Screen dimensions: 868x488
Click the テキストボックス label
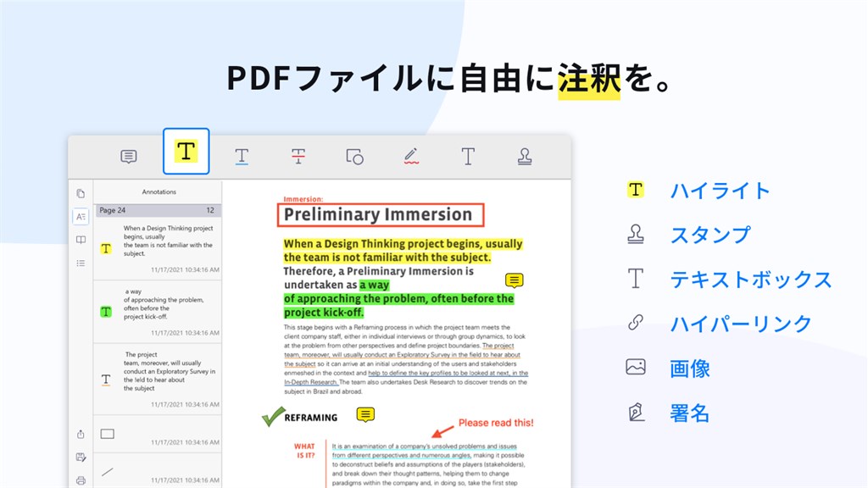click(751, 280)
